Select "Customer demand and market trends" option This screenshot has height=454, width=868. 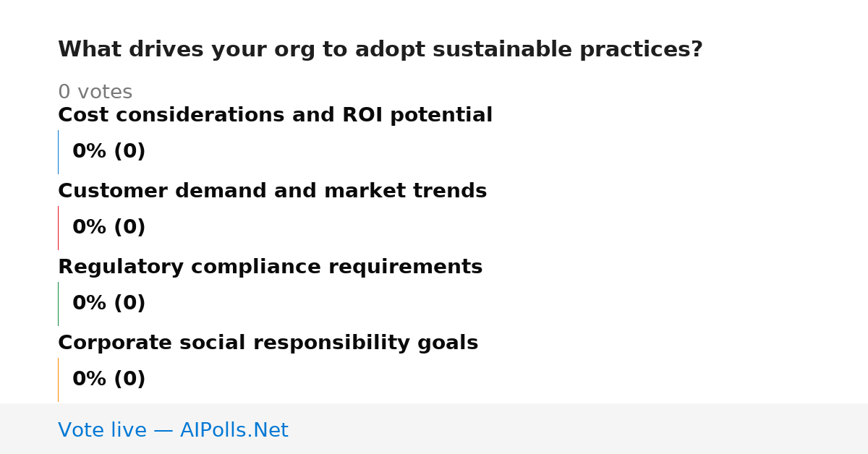coord(272,192)
